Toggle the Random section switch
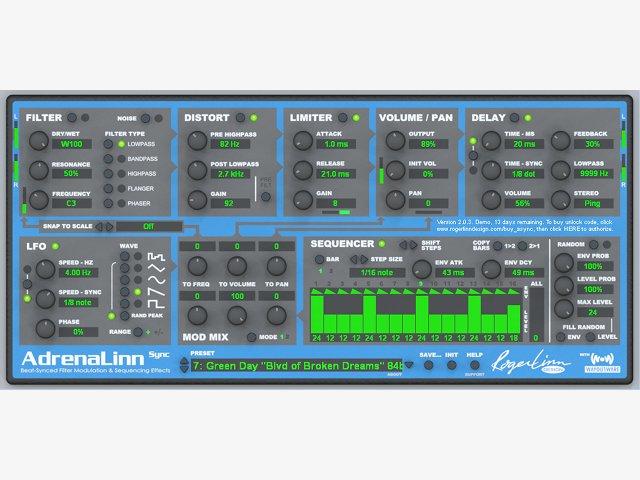Screen dimensions: 640x480 tap(594, 244)
